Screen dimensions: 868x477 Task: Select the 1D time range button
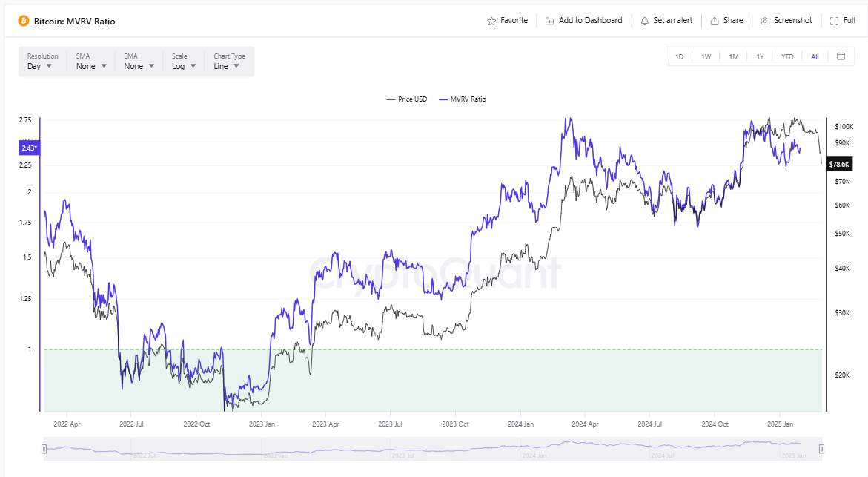click(x=679, y=57)
